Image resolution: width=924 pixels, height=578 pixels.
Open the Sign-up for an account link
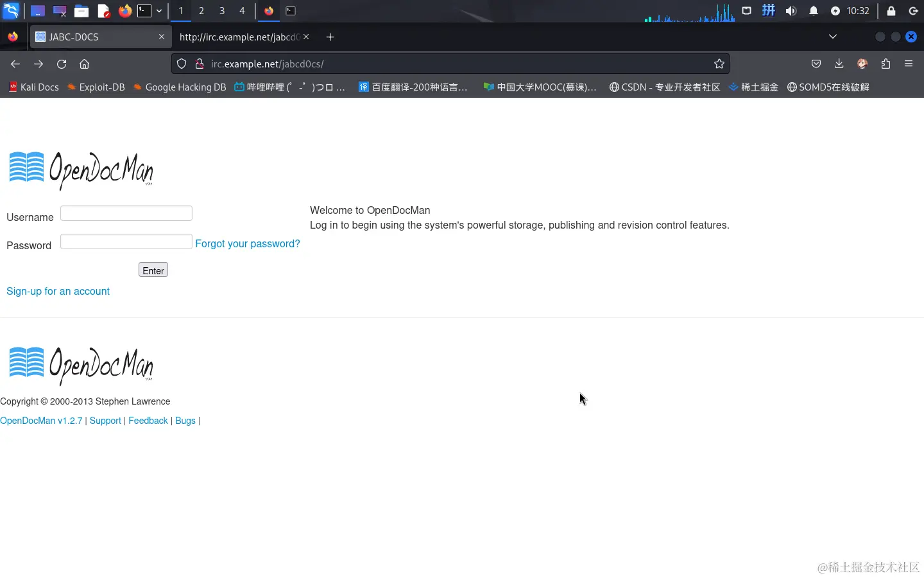coord(58,292)
